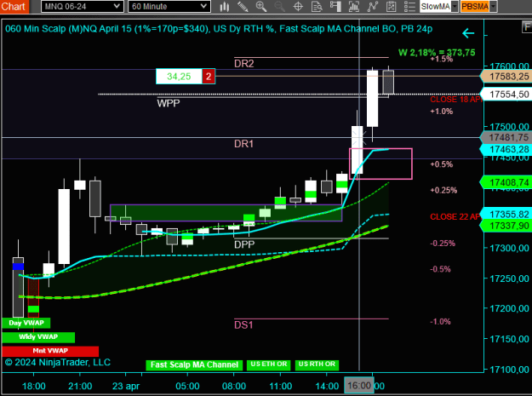The image size is (532, 396).
Task: Click the cyan 17463,28 price marker
Action: 507,149
